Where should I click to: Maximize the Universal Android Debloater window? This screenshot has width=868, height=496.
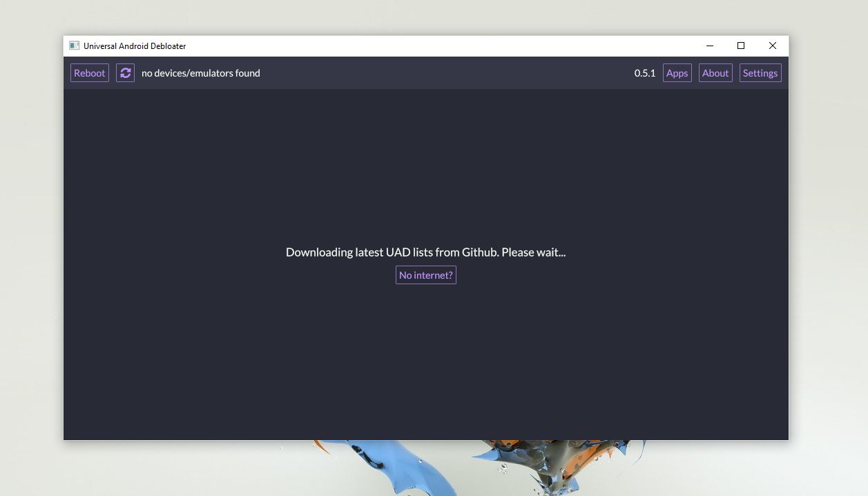pyautogui.click(x=741, y=46)
